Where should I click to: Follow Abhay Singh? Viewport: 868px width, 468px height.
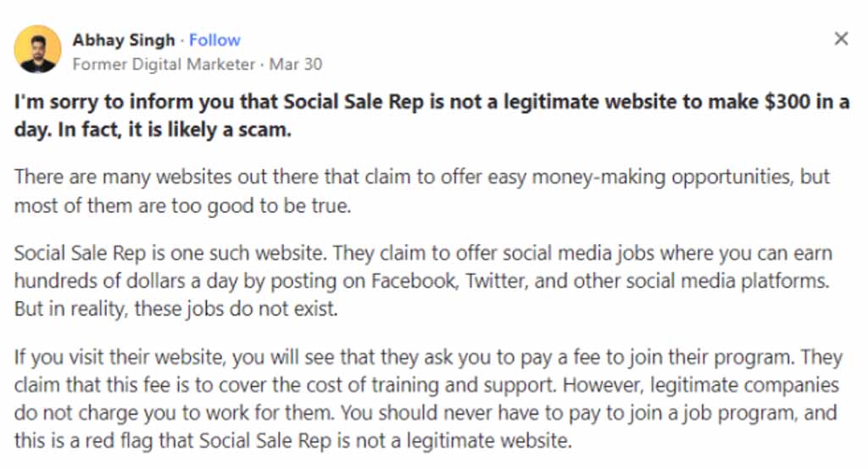click(x=214, y=41)
